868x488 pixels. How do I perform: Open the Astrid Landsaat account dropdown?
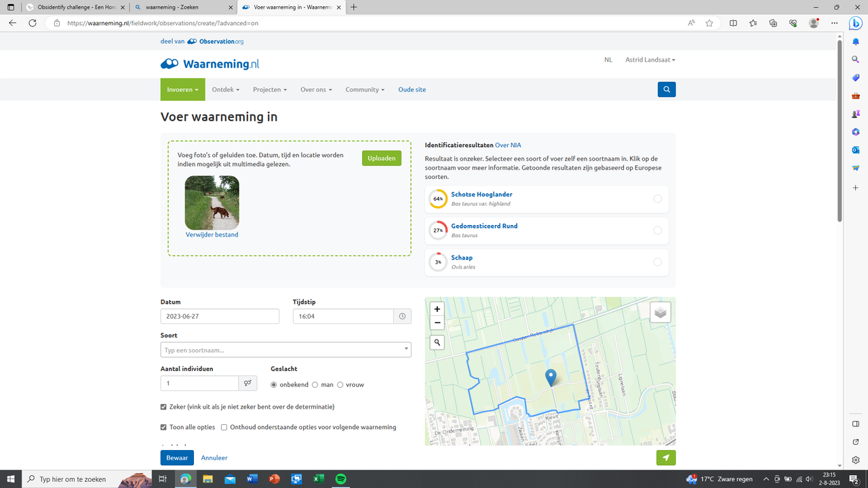(650, 60)
